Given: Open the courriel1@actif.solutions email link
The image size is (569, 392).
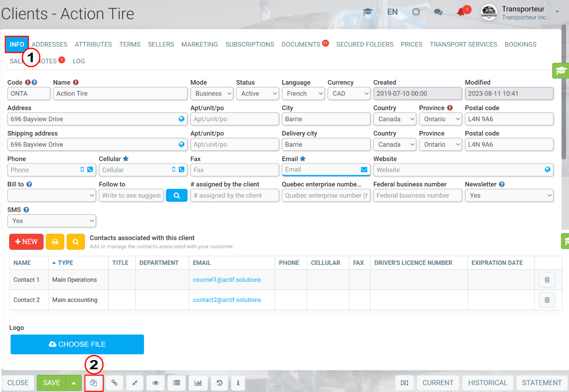Looking at the screenshot, I should click(x=227, y=280).
